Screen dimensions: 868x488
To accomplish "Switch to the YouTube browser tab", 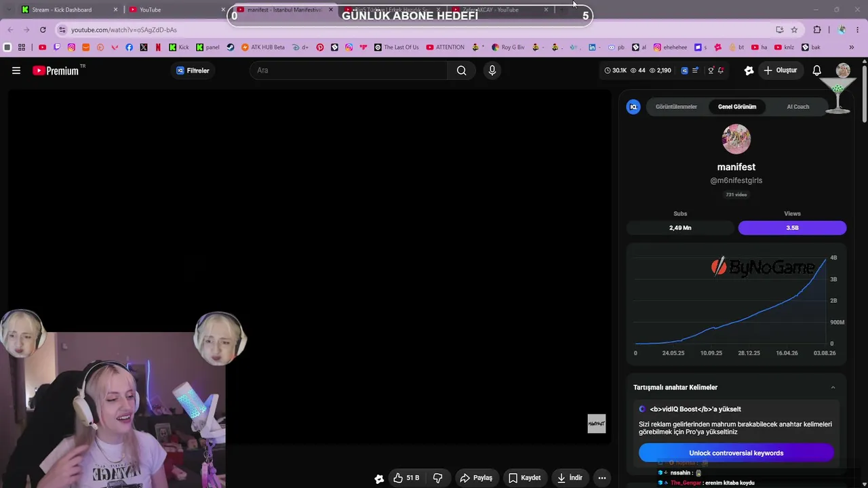I will click(176, 9).
